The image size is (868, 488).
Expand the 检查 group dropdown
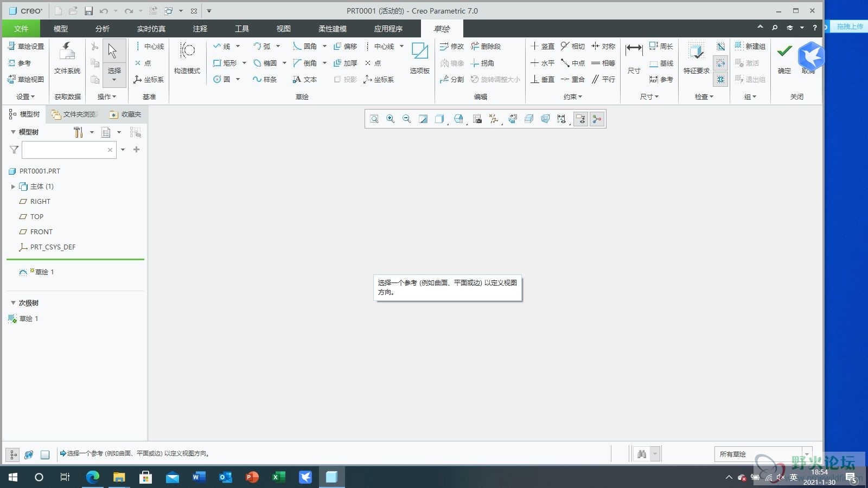point(704,97)
